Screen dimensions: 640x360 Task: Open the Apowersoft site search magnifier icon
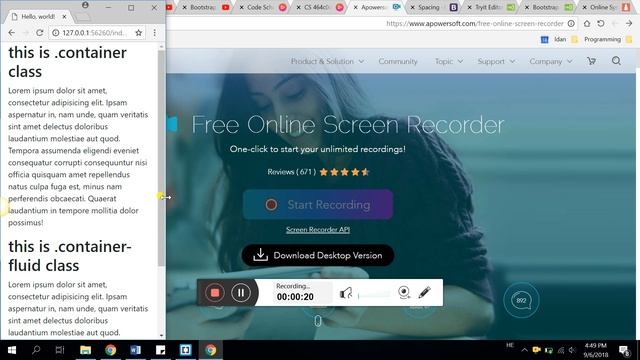pyautogui.click(x=616, y=61)
